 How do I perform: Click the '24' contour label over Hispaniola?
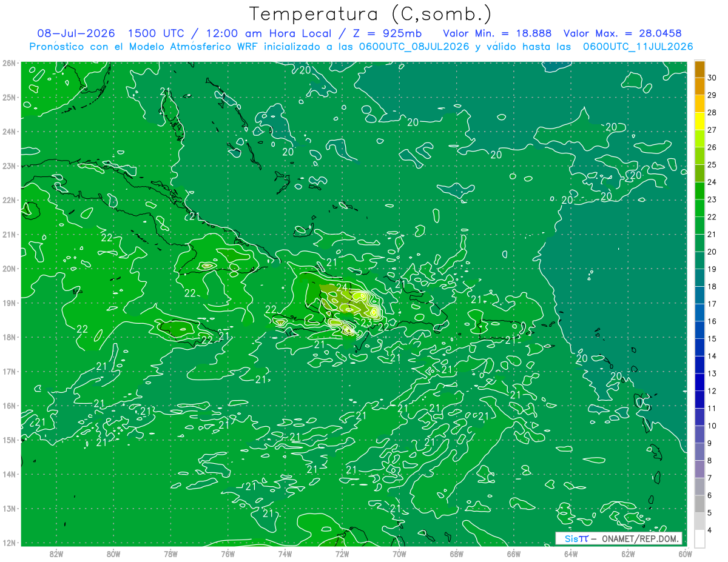click(x=342, y=287)
